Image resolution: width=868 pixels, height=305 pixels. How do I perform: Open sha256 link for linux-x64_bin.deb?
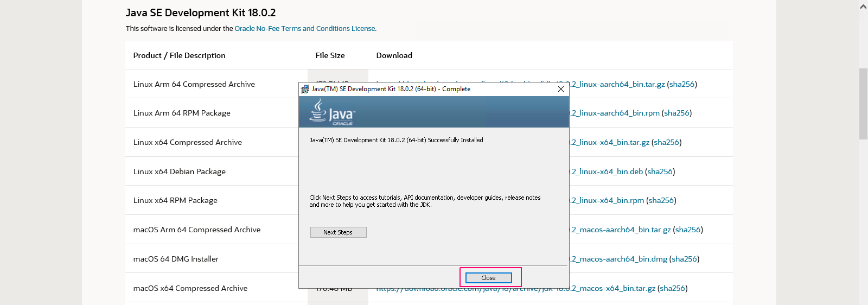pyautogui.click(x=660, y=171)
